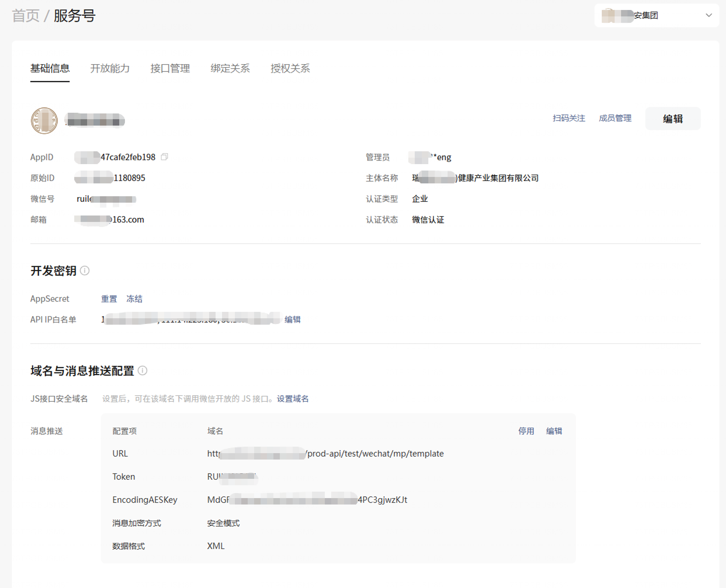Click 重置 to reset AppSecret

click(x=109, y=299)
